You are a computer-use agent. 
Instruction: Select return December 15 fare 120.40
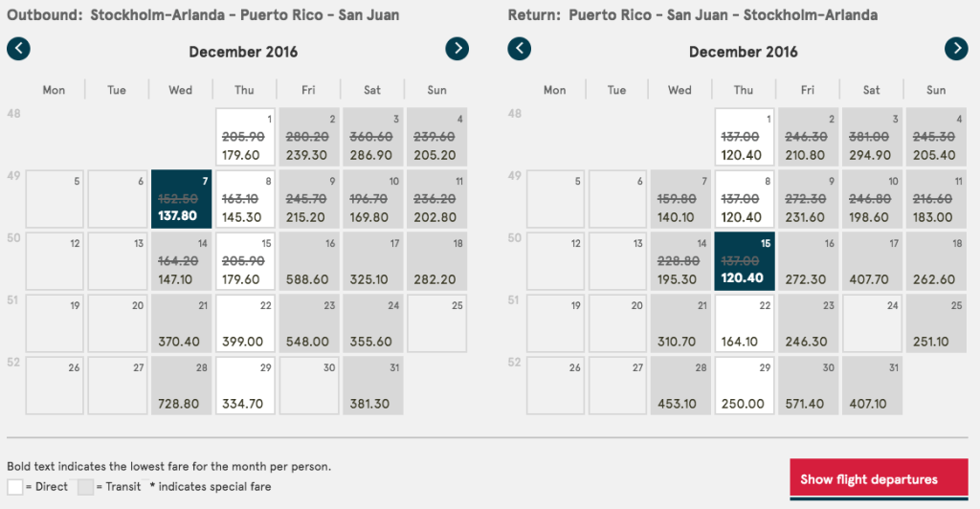(745, 262)
